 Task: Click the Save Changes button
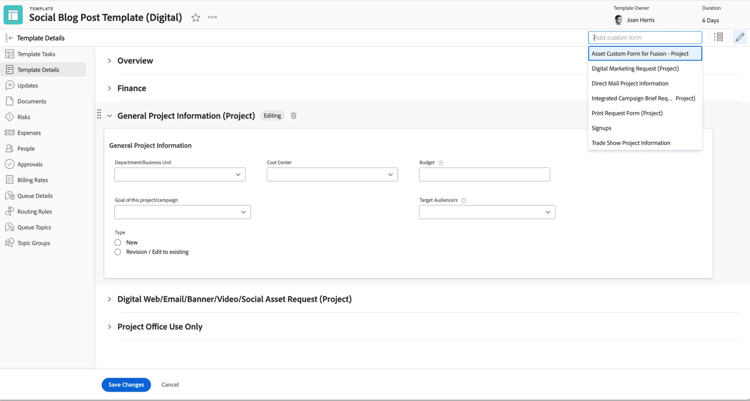[x=126, y=385]
